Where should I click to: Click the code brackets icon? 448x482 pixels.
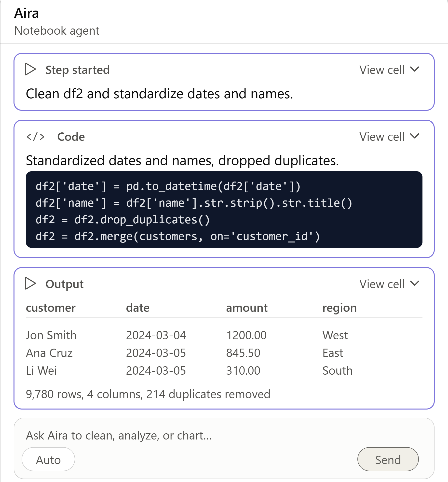point(36,137)
